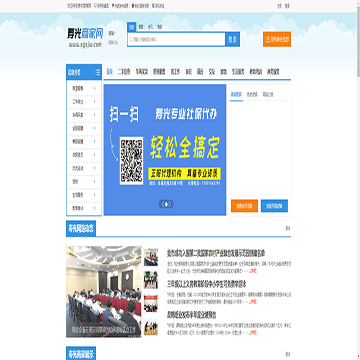This screenshot has height=360, width=360.
Task: Select the first small news thumbnail
Action: tap(151, 257)
